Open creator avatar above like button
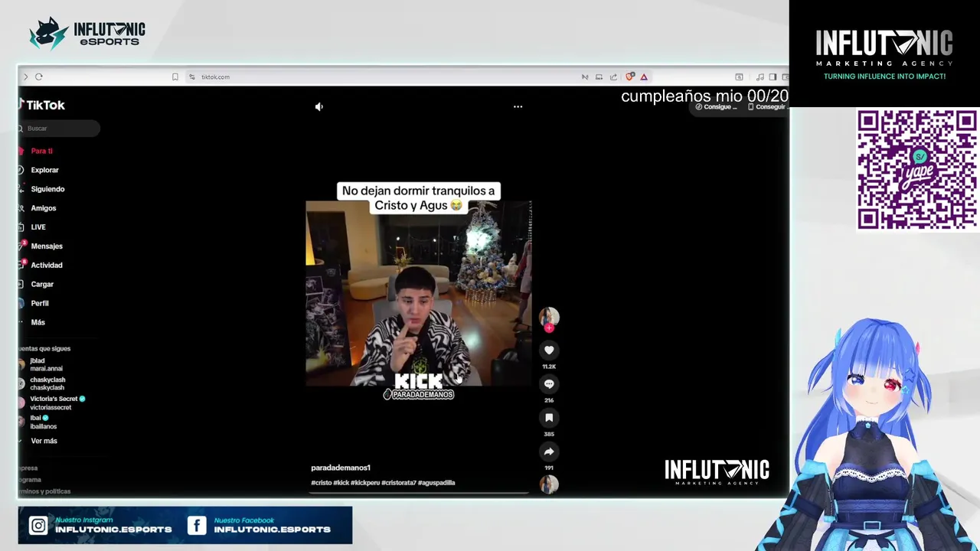The image size is (980, 551). 549,317
